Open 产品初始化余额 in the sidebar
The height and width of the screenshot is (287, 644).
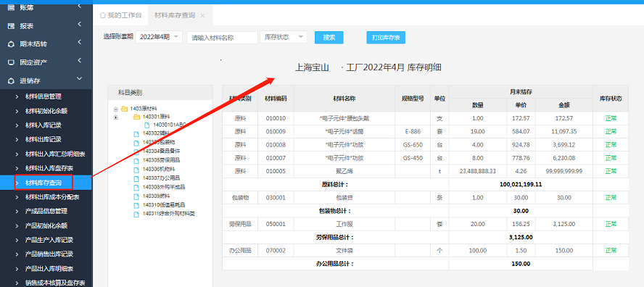[46, 225]
